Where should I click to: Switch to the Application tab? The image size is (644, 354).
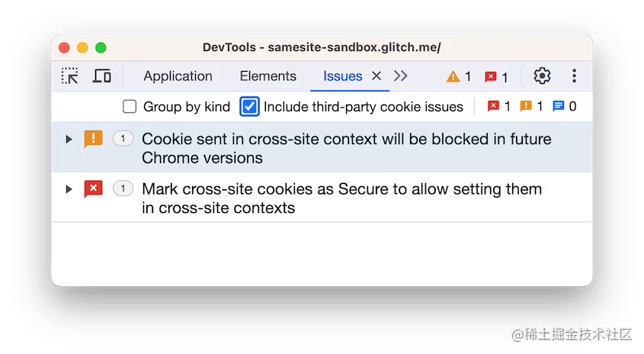pyautogui.click(x=178, y=76)
